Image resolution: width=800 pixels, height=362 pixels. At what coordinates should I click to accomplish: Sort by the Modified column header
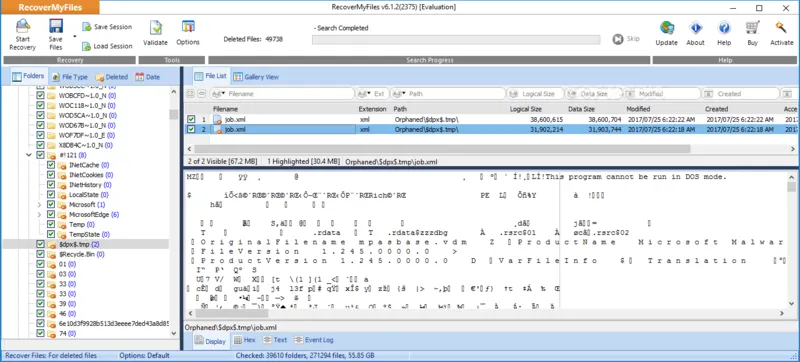[638, 109]
